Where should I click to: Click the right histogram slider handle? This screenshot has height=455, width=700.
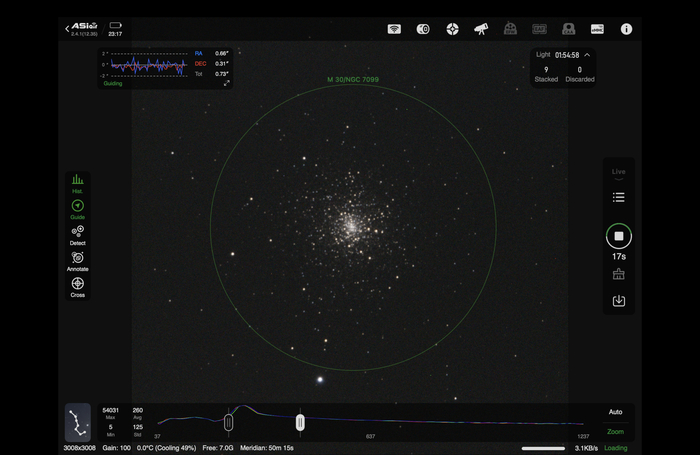click(x=300, y=423)
